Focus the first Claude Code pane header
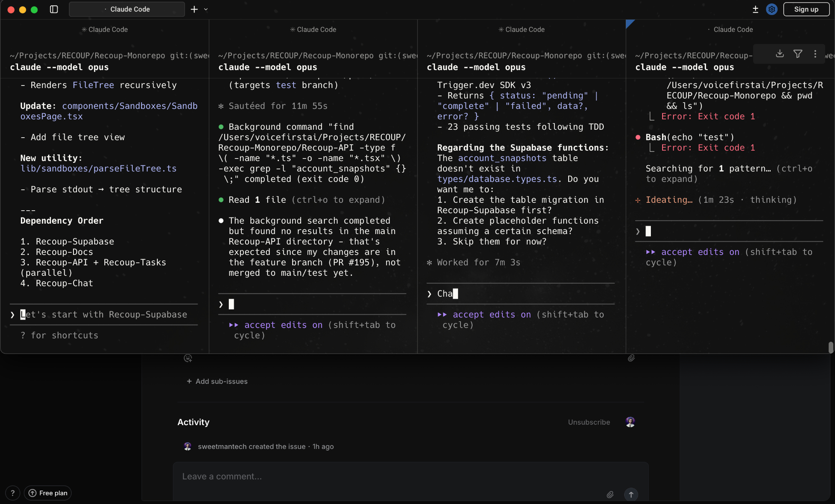Viewport: 835px width, 504px height. 104,30
